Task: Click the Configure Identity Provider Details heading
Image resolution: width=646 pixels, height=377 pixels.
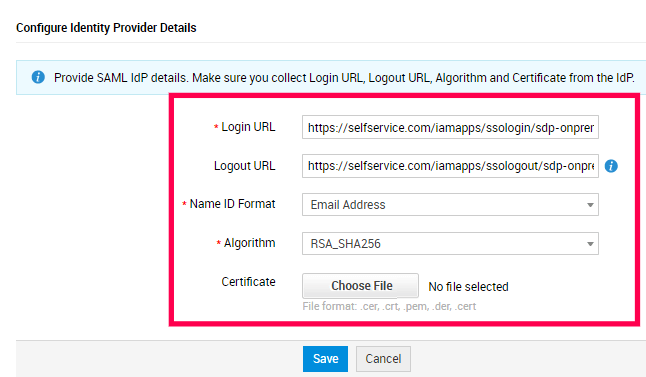Action: [x=106, y=28]
